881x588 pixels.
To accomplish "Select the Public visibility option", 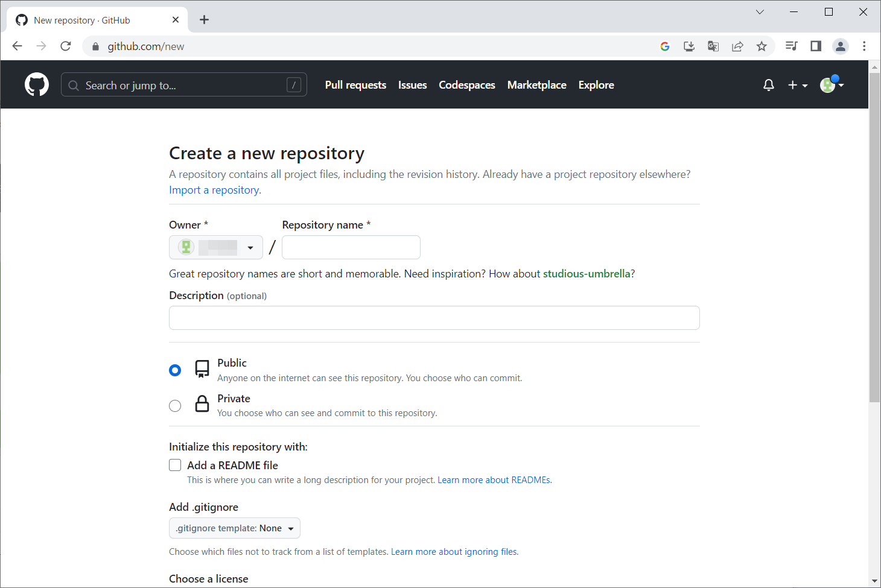I will coord(175,370).
